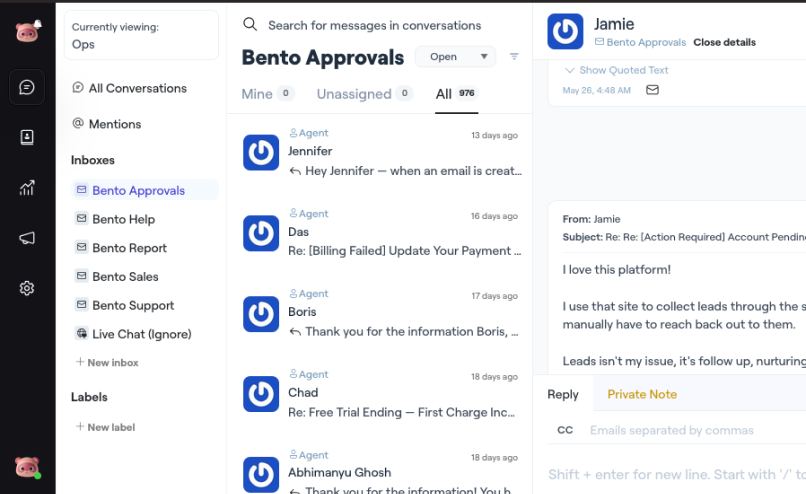806x494 pixels.
Task: Click Boris's conversation avatar
Action: [x=261, y=314]
